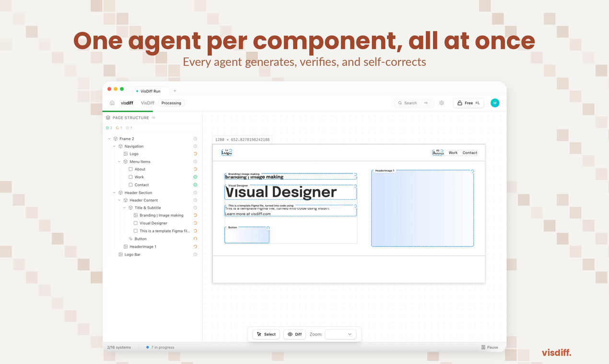Click square box beside Visual Designer row
This screenshot has height=364, width=609.
point(136,223)
